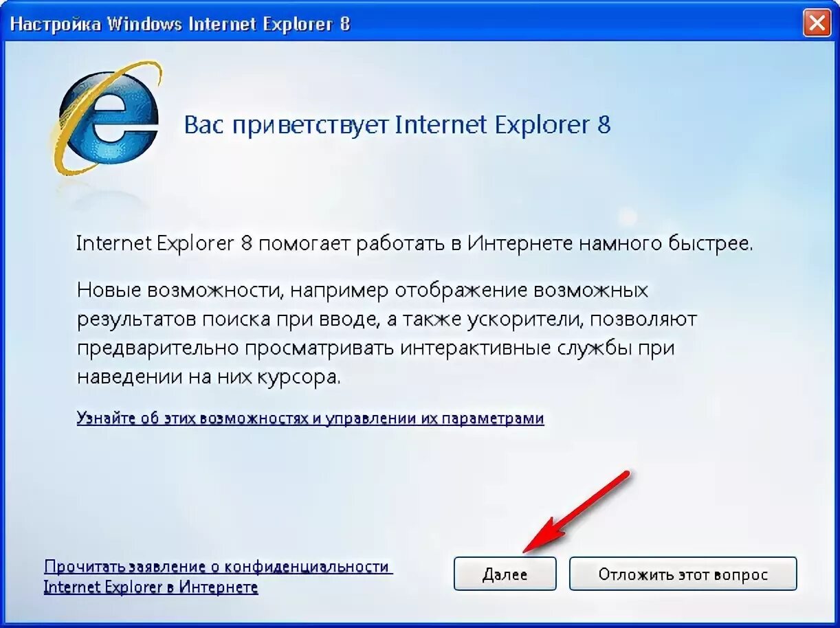Click the blue Internet Explorer logo
840x628 pixels.
click(105, 118)
